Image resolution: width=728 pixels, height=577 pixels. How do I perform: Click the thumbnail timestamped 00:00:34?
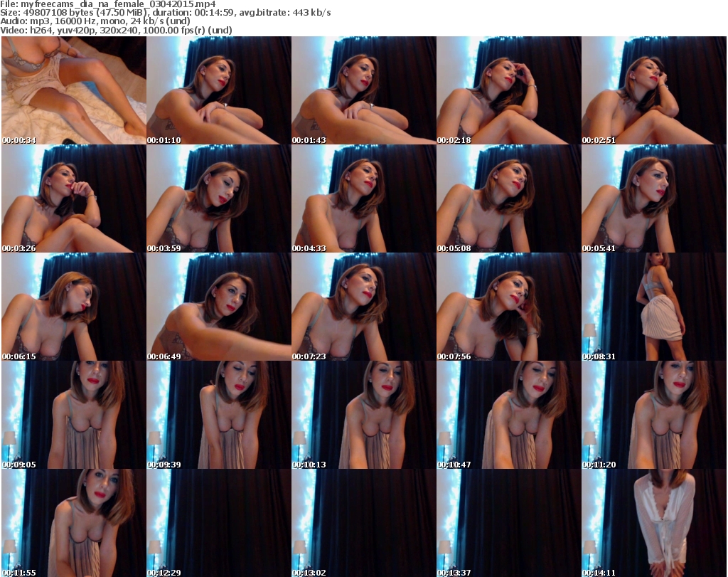click(x=73, y=90)
